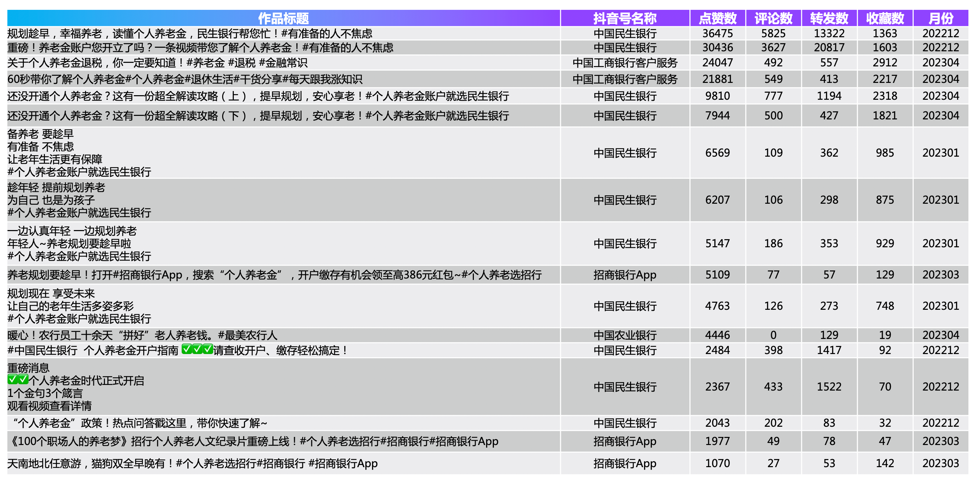The width and height of the screenshot is (980, 484).
Task: Click comments value 5825
Action: pyautogui.click(x=773, y=33)
